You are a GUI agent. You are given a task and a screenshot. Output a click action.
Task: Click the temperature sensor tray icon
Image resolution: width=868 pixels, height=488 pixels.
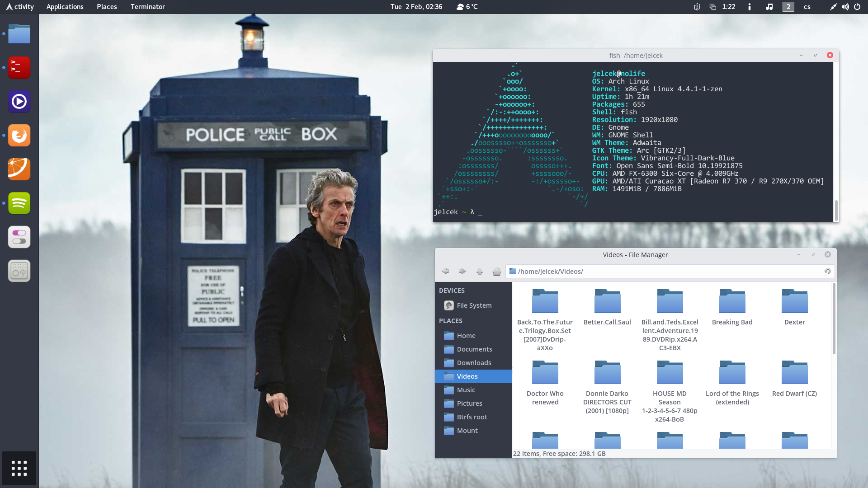click(x=697, y=7)
